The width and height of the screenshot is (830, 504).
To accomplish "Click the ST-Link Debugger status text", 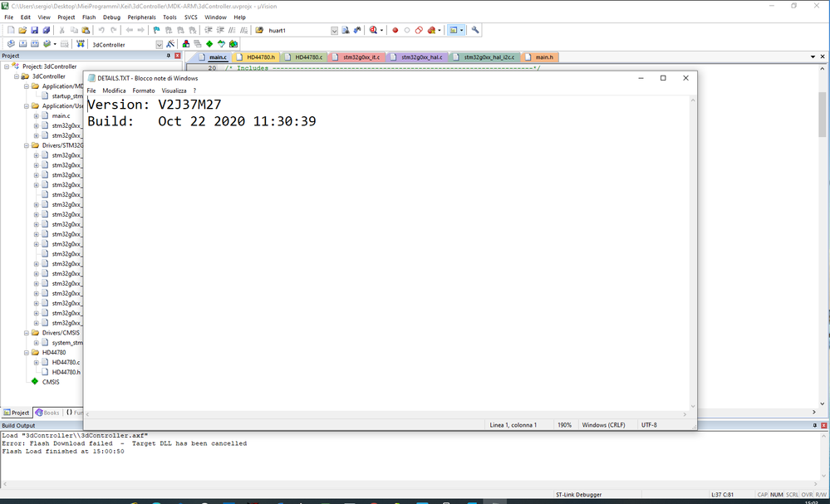I will point(578,495).
